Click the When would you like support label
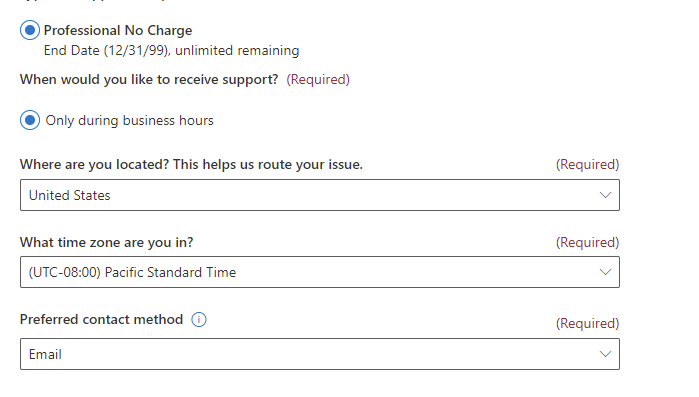The width and height of the screenshot is (699, 397). (149, 79)
